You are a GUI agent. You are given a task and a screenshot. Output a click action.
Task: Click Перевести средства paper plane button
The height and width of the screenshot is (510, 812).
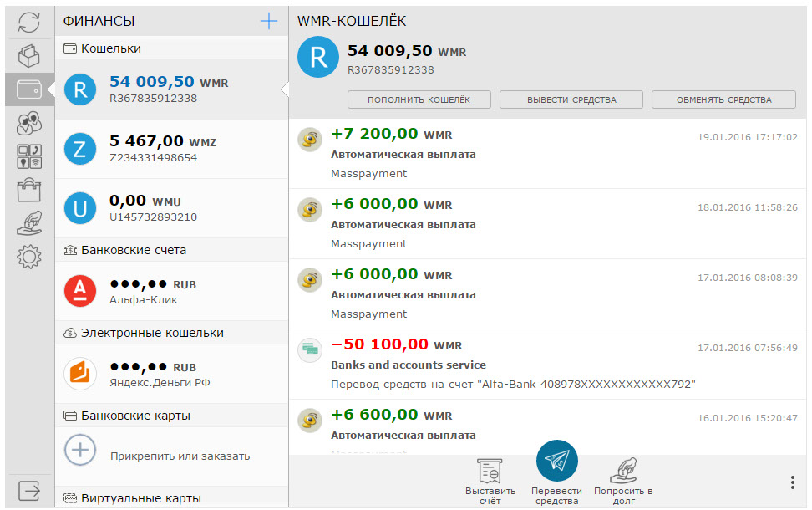(556, 460)
